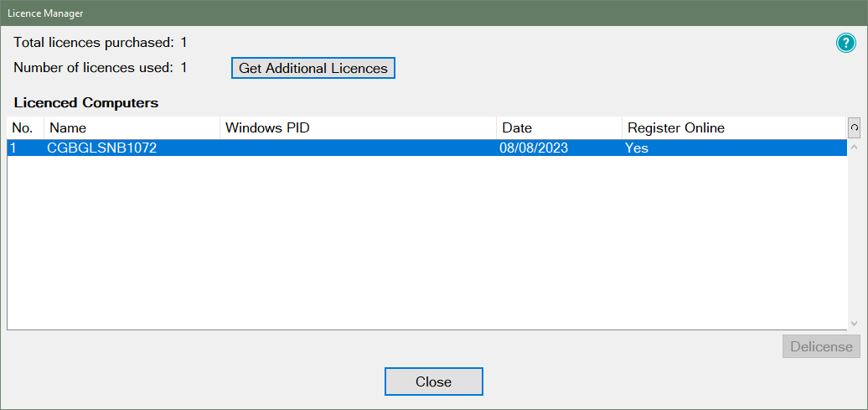
Task: Open help via the question mark icon
Action: click(x=845, y=44)
